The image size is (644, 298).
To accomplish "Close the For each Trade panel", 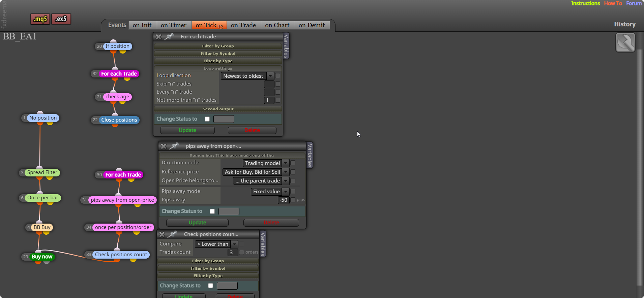I will coord(158,37).
